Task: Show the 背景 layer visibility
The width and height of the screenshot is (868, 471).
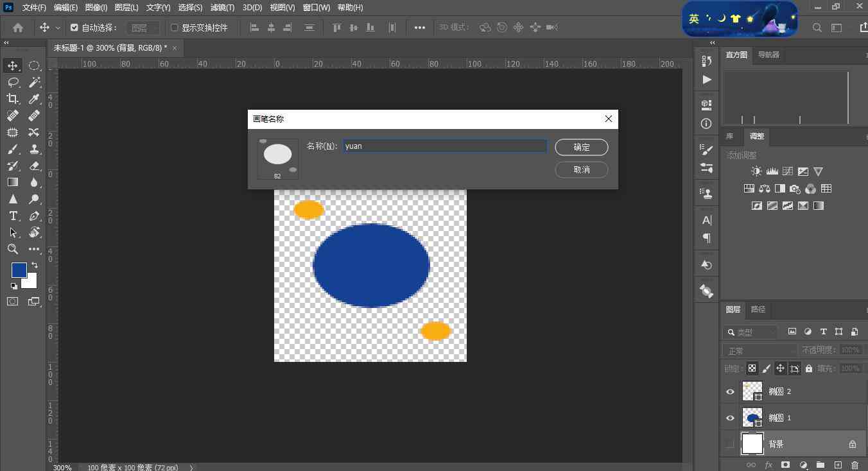Action: [730, 444]
